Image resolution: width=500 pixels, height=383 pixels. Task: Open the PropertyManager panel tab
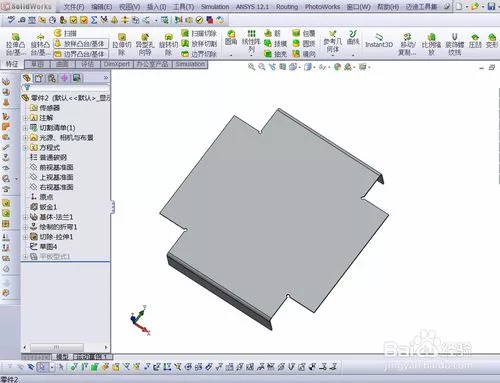[39, 78]
